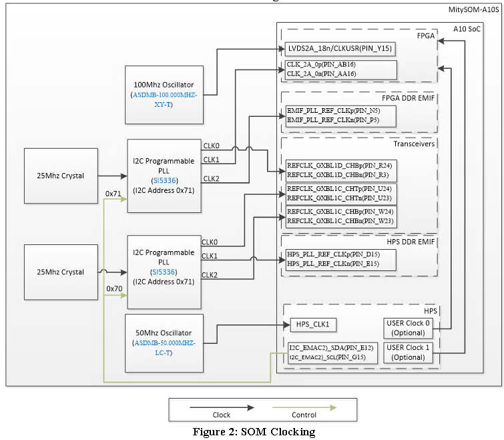Select the Control legend label
This screenshot has height=440, width=504.
[x=304, y=415]
